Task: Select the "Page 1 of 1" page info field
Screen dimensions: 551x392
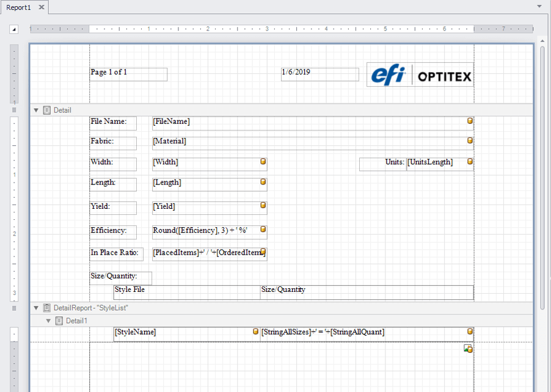Action: (128, 74)
